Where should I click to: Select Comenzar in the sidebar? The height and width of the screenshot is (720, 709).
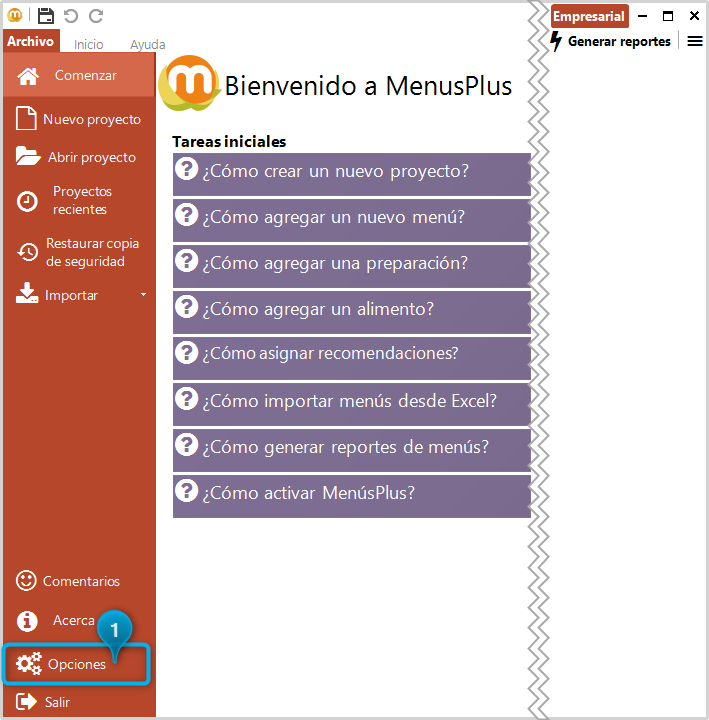(x=79, y=75)
